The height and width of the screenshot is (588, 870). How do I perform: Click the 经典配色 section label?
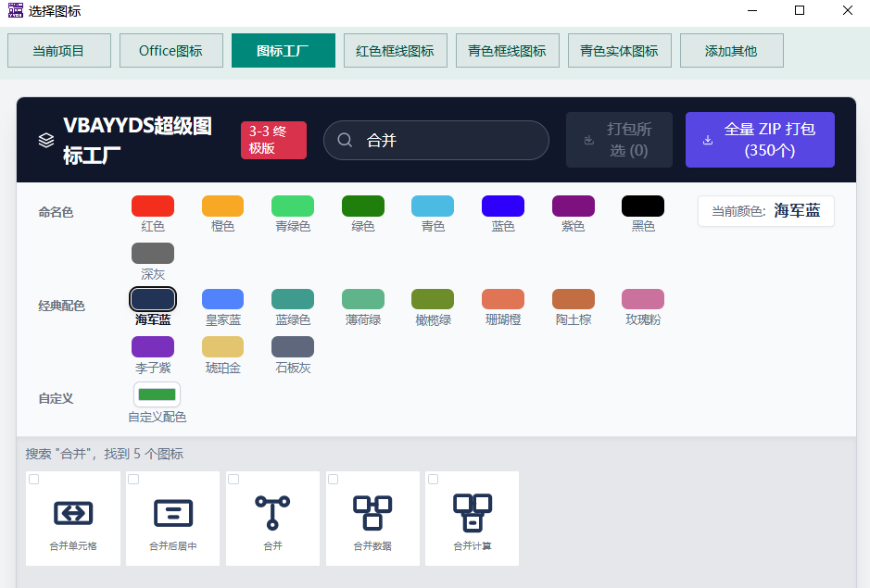pos(61,306)
